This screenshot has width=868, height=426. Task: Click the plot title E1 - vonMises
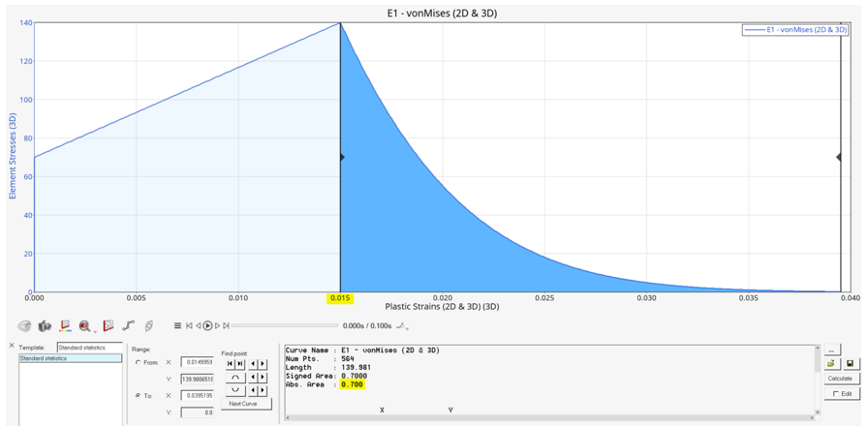click(x=441, y=14)
